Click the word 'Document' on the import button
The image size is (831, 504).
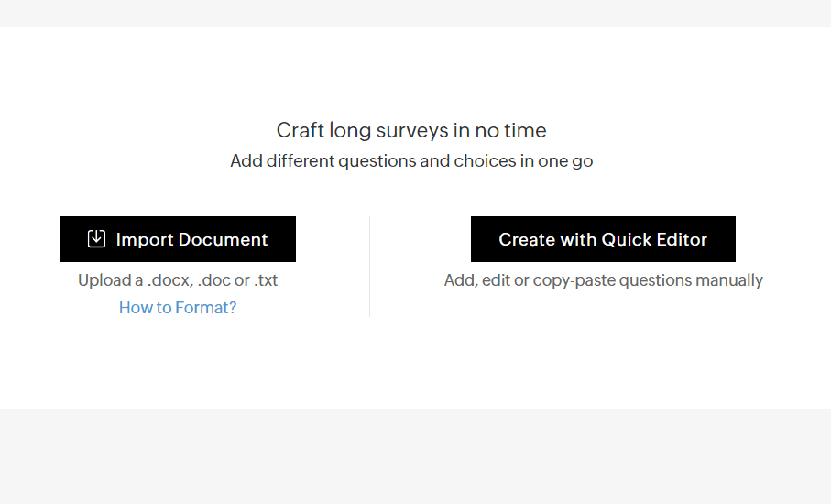(x=223, y=239)
